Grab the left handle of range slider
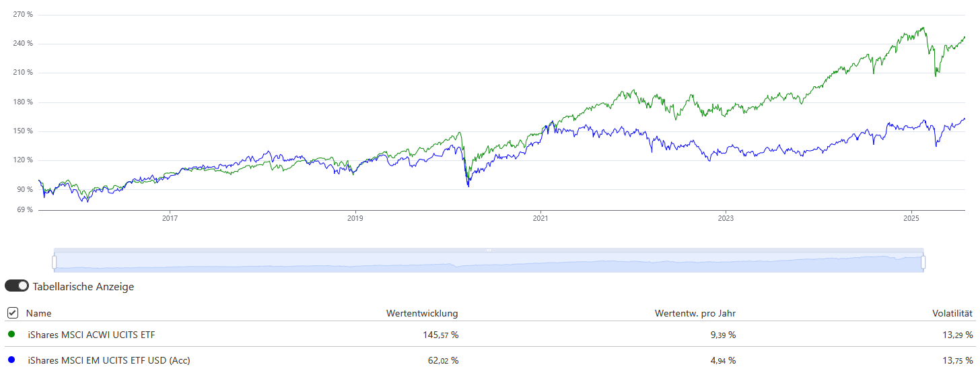Viewport: 980px width, 367px height. pyautogui.click(x=55, y=261)
